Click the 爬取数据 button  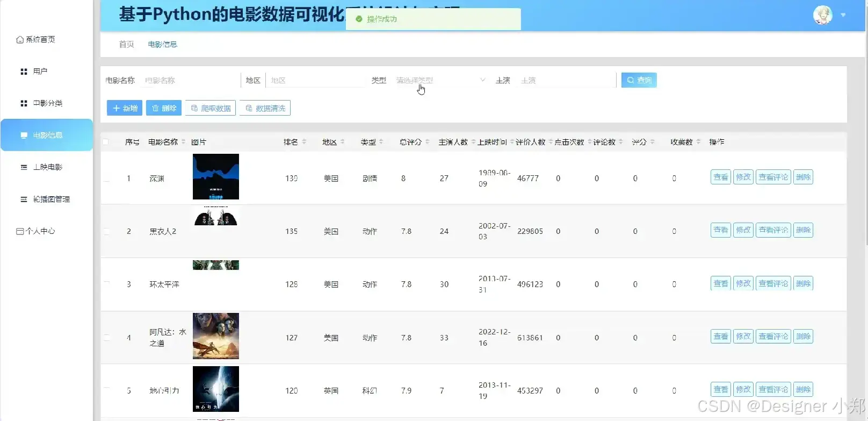tap(211, 108)
